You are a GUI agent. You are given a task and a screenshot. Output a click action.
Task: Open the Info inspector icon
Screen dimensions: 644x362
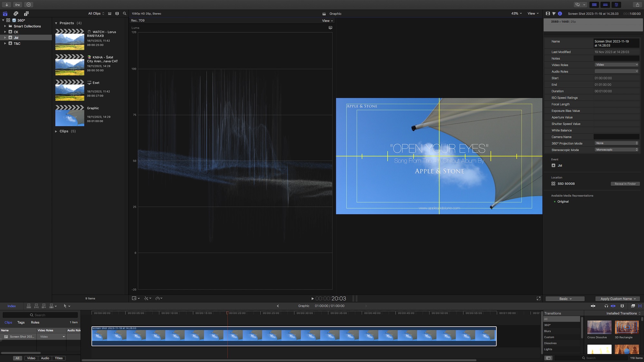point(560,14)
